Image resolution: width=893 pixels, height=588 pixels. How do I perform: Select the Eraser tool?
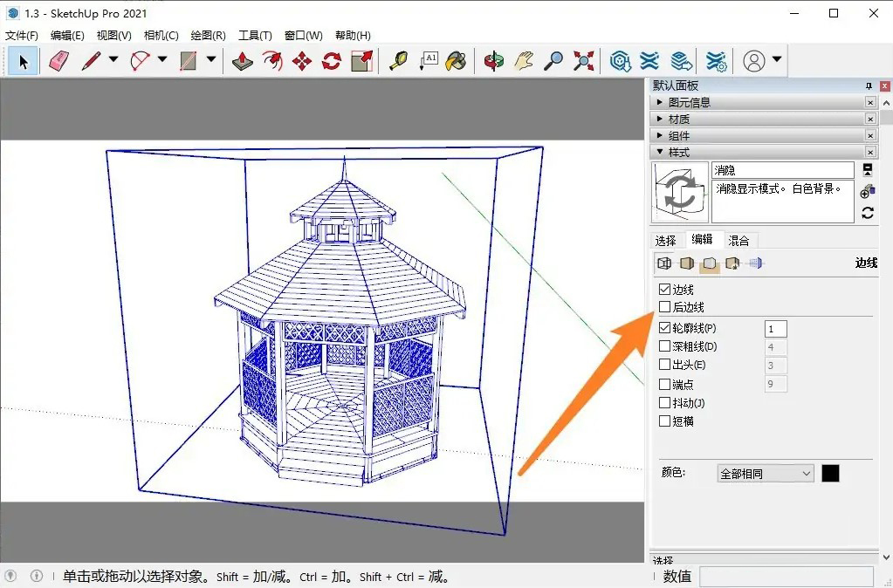tap(58, 61)
